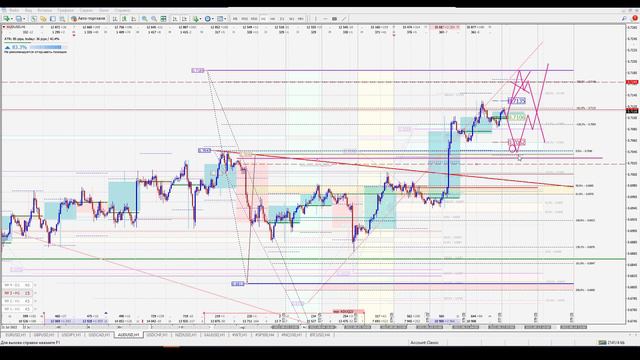Open the Файл menu
Image resolution: width=640 pixels, height=360 pixels.
pyautogui.click(x=15, y=10)
